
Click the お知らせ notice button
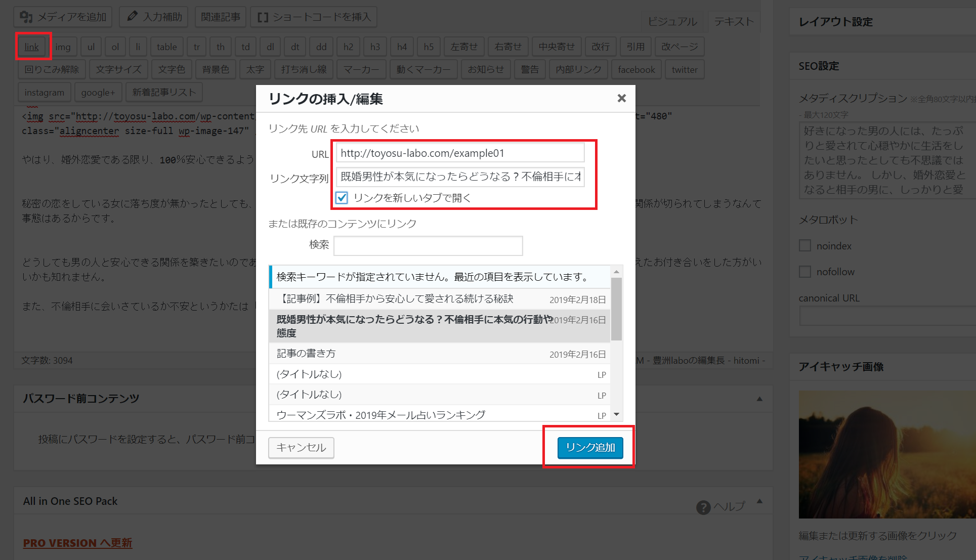click(x=486, y=69)
